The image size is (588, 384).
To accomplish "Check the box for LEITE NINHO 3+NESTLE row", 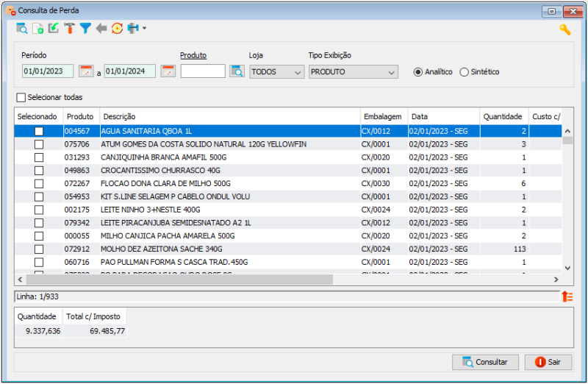I will pyautogui.click(x=39, y=210).
